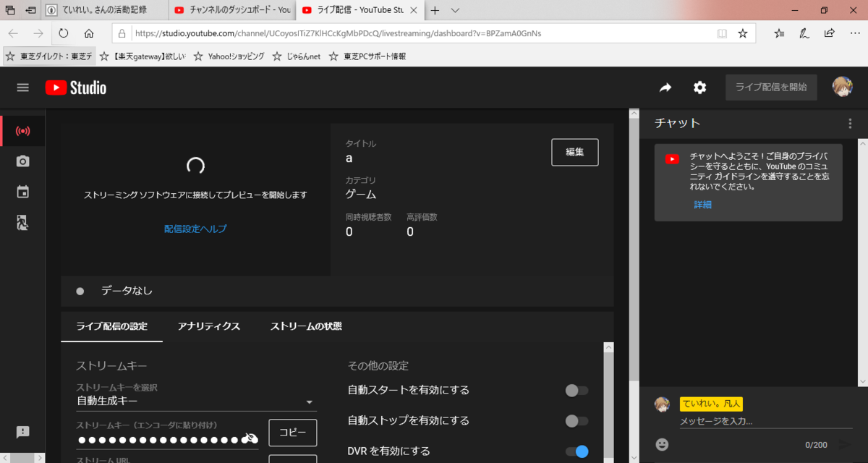Open YouTube Studio settings gear
This screenshot has width=868, height=463.
coord(699,87)
